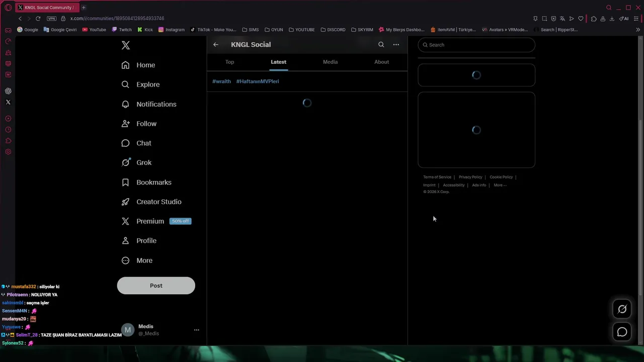This screenshot has height=362, width=644.
Task: Show hidden bookmarks with double chevron
Action: [x=638, y=30]
